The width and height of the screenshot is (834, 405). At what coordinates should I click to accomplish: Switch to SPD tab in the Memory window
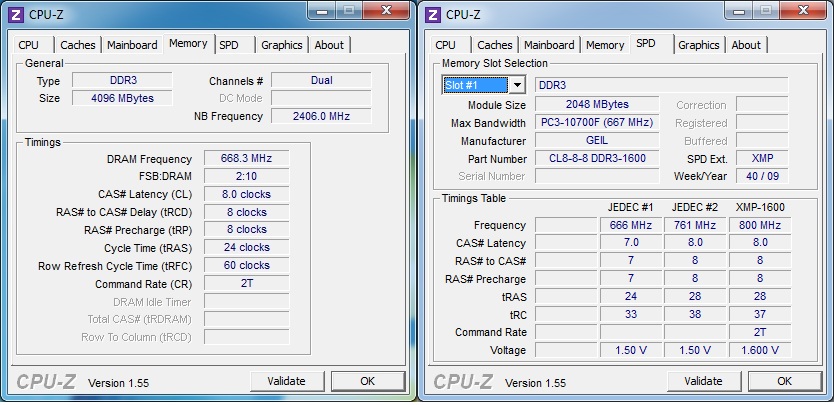coord(229,45)
